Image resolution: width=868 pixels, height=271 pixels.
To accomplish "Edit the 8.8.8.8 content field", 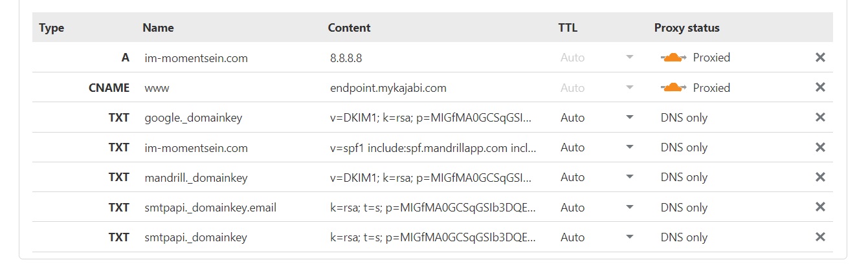I will (346, 58).
